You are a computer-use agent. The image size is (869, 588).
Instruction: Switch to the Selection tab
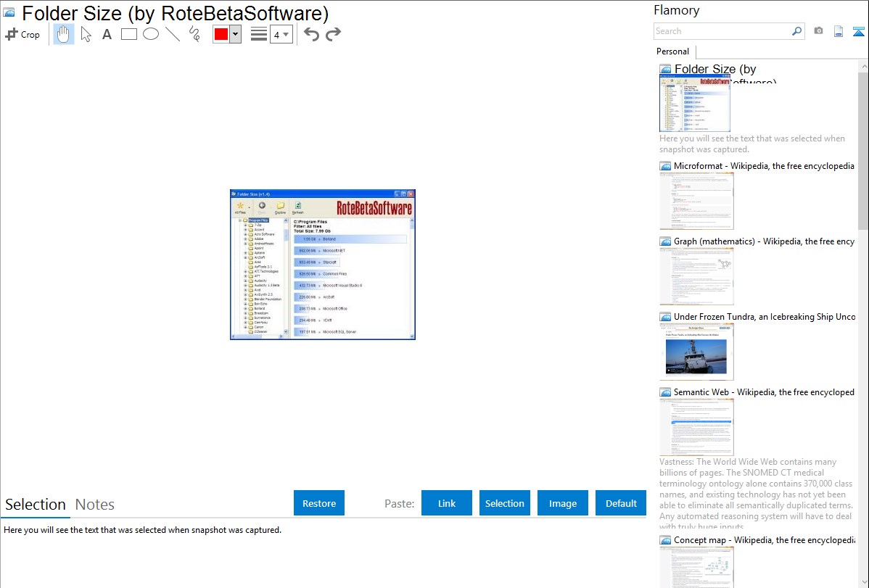pyautogui.click(x=36, y=505)
